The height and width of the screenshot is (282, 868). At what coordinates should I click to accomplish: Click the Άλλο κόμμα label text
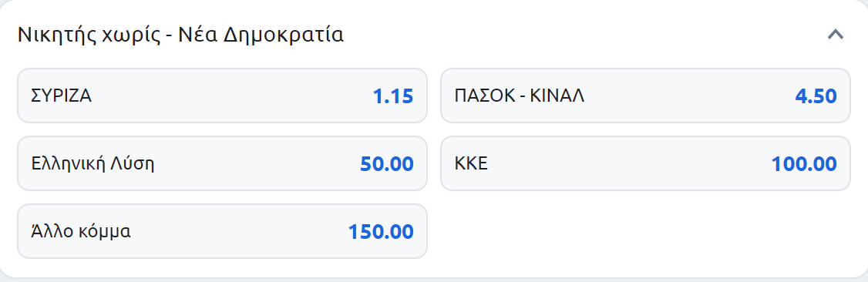coord(81,231)
